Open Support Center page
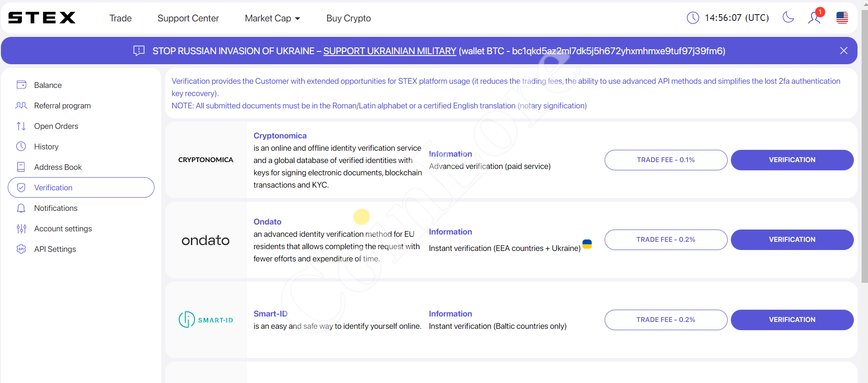The height and width of the screenshot is (383, 868). tap(188, 18)
